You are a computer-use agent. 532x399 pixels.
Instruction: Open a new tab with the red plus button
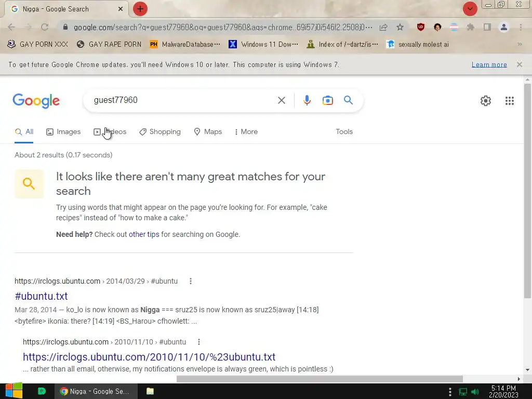[x=140, y=9]
